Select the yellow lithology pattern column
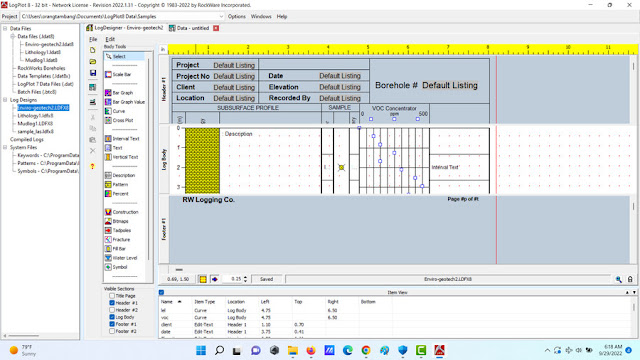Viewport: 640px width, 360px height. pyautogui.click(x=202, y=160)
